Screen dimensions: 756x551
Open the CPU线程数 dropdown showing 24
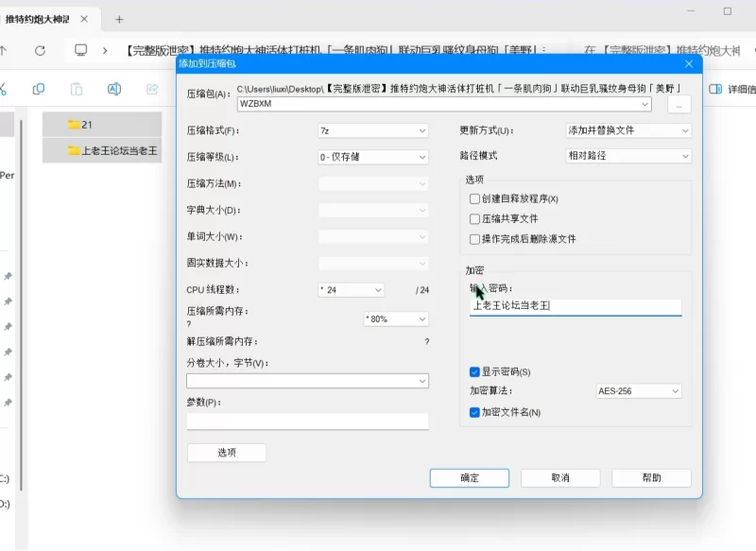[351, 290]
